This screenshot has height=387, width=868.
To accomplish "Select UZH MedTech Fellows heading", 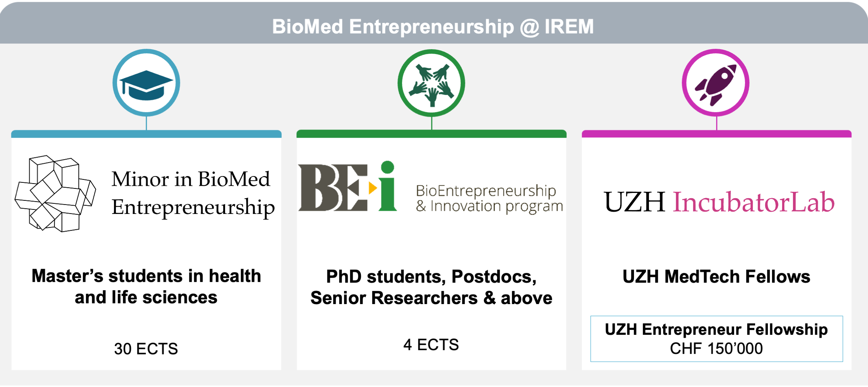I will click(x=716, y=277).
